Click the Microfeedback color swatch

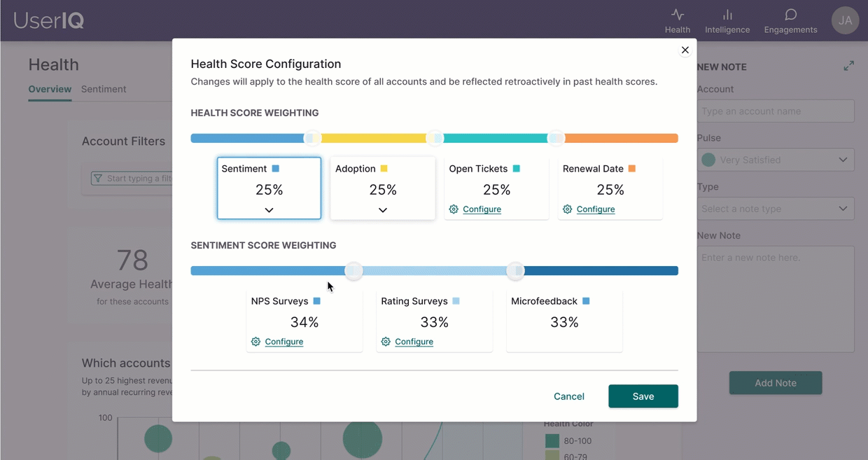click(x=586, y=301)
